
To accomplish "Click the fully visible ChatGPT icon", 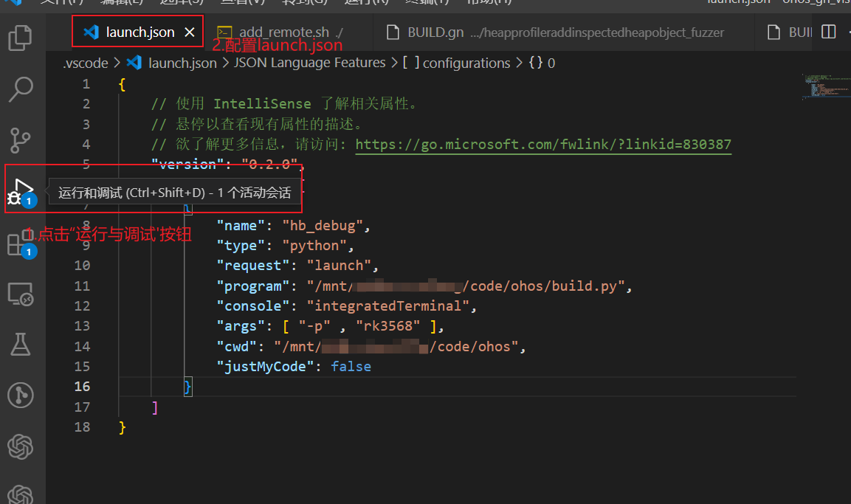I will coord(20,446).
